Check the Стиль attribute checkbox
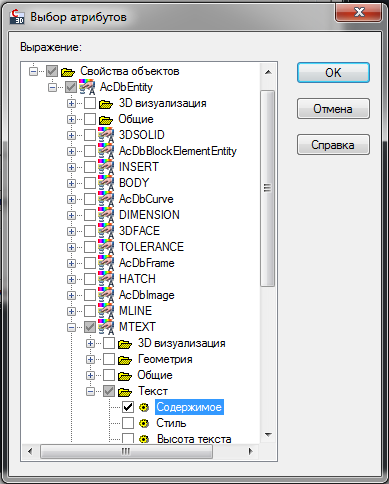The image size is (389, 484). [x=128, y=423]
